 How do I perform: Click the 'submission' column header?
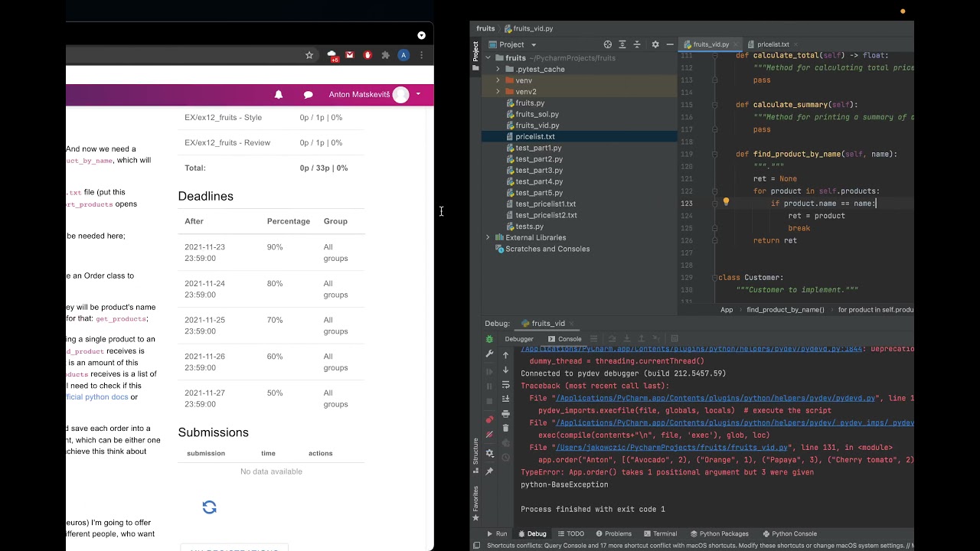206,453
